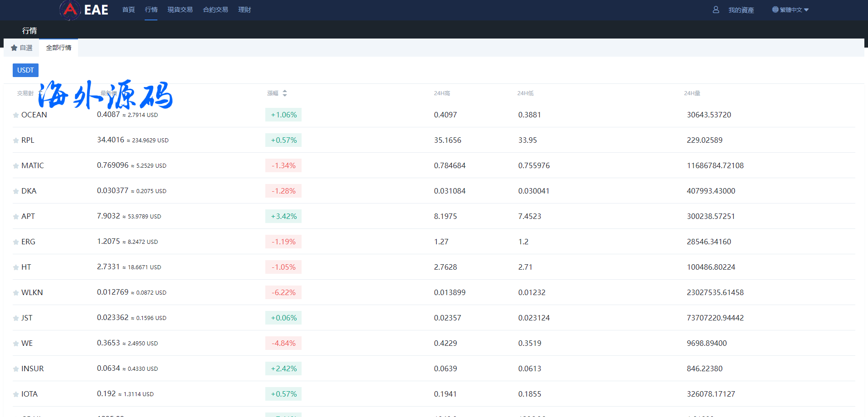Toggle favorite star for RPL

(16, 141)
